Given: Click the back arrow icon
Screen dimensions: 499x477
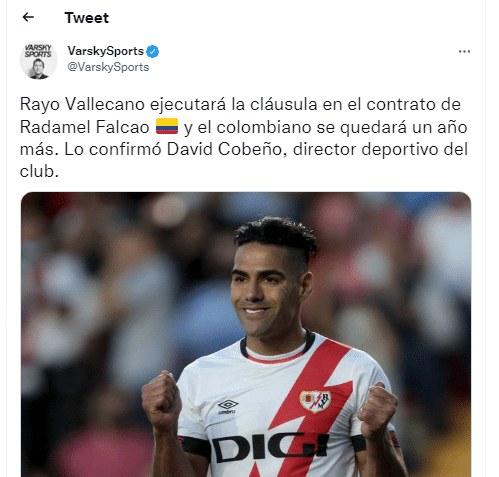Looking at the screenshot, I should pos(28,17).
